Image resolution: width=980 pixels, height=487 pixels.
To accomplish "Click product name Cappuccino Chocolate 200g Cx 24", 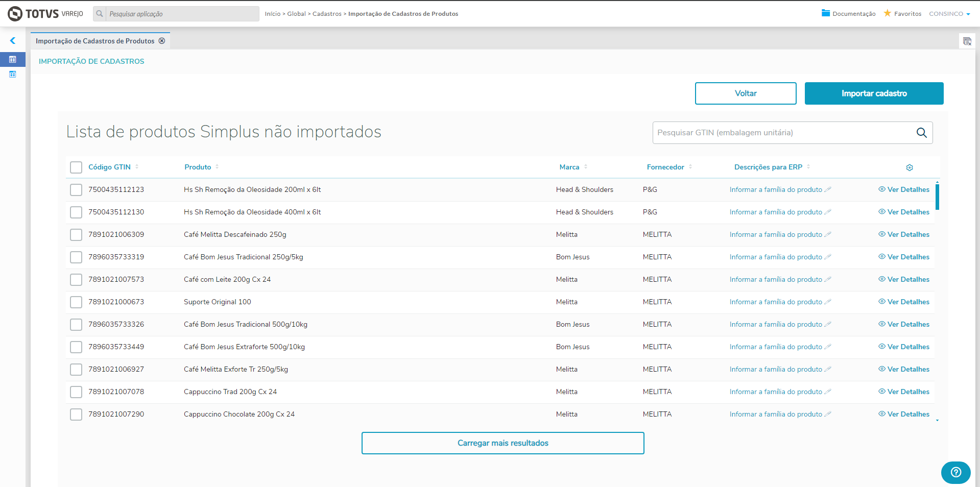I will (x=239, y=414).
